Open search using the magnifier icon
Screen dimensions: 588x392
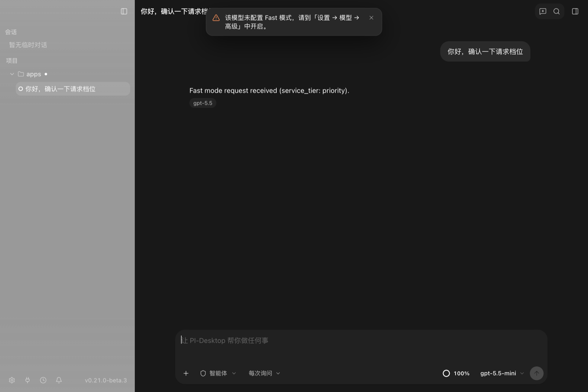(556, 11)
